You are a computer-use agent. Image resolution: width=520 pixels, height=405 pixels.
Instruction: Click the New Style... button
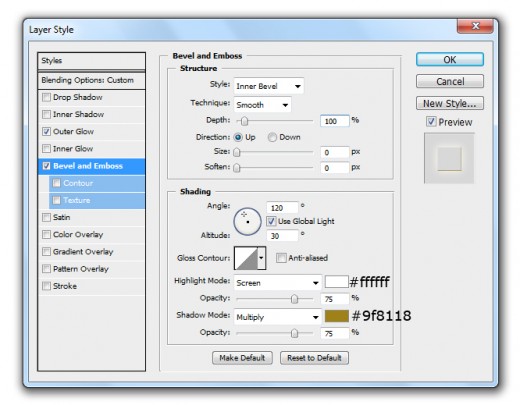point(450,104)
